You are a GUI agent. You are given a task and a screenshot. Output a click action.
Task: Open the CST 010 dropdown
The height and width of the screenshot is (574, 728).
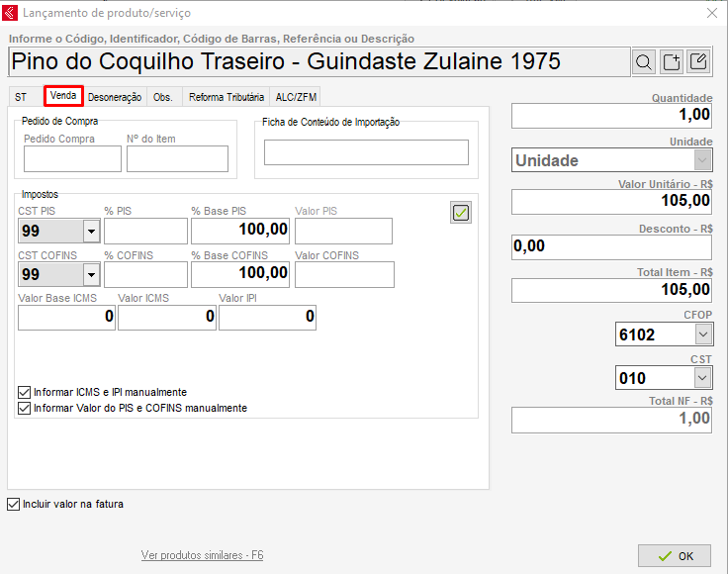click(702, 378)
